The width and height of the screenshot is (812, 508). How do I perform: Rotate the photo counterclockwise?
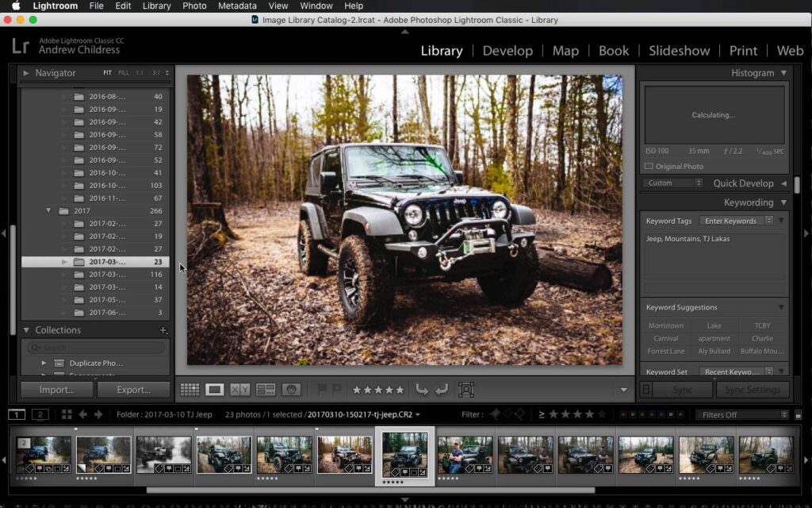[x=424, y=389]
